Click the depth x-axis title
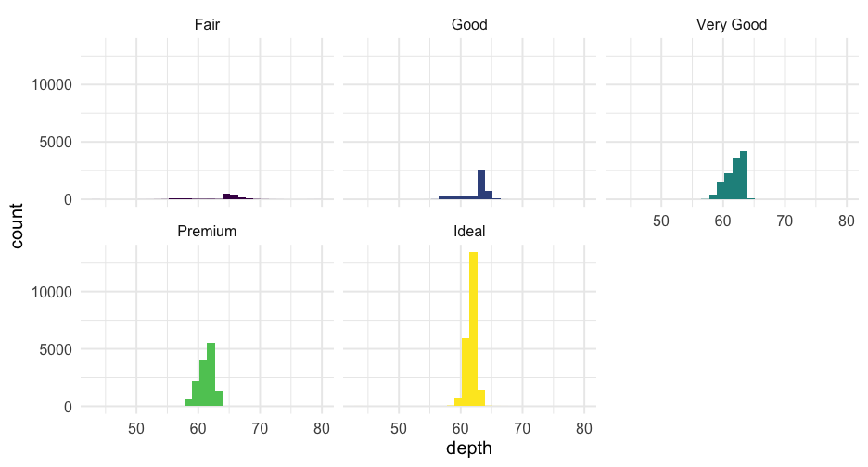 pyautogui.click(x=469, y=448)
